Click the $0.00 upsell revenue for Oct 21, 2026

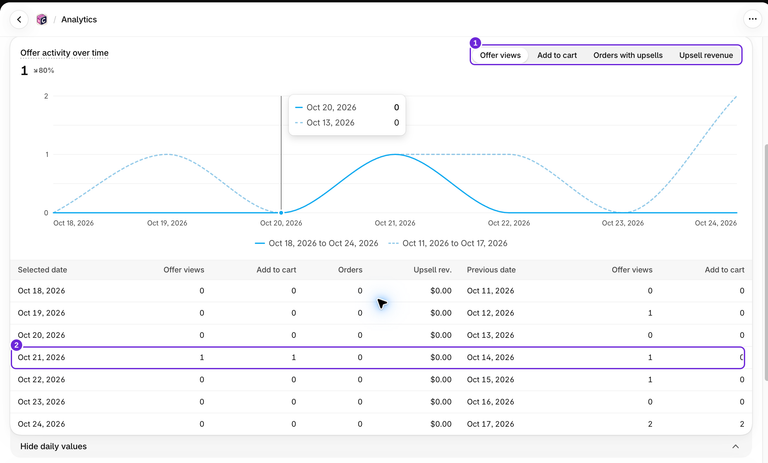pos(441,358)
